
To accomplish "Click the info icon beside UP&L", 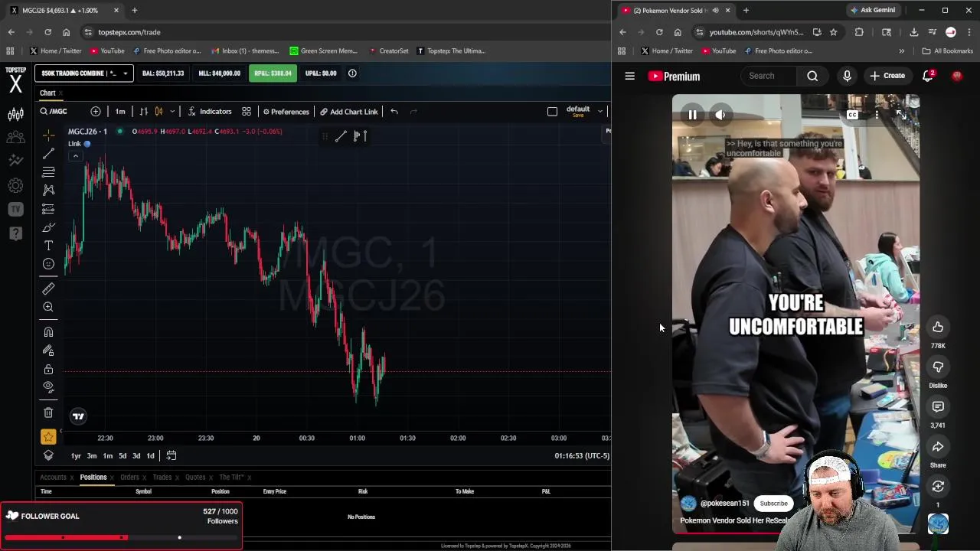I will point(352,73).
